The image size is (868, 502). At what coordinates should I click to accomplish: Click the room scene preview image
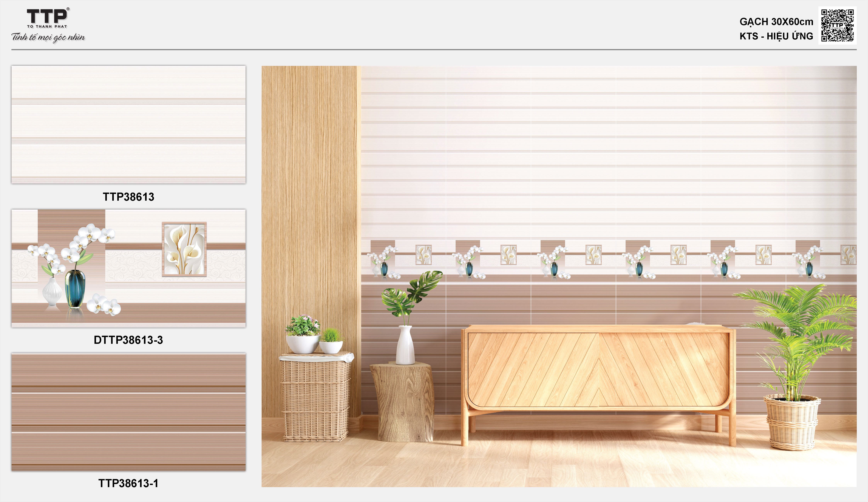coord(559,276)
